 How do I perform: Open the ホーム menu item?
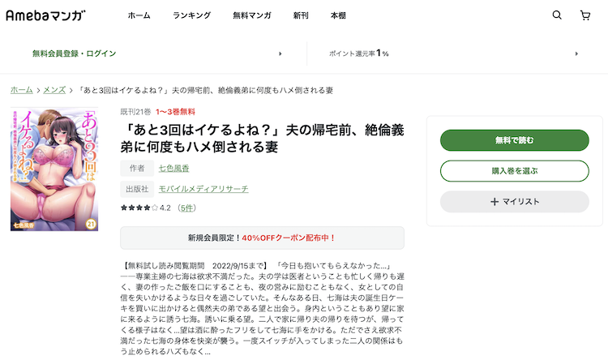[x=139, y=15]
